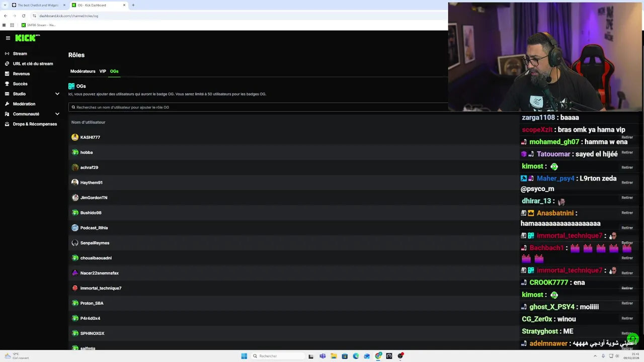The width and height of the screenshot is (644, 362).
Task: Open site information icon in address bar
Action: point(34,16)
